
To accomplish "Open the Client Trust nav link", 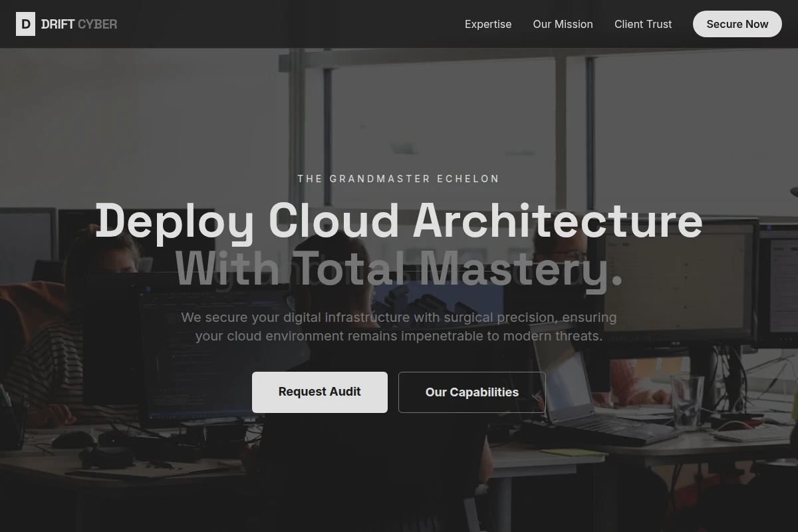I will [x=643, y=24].
